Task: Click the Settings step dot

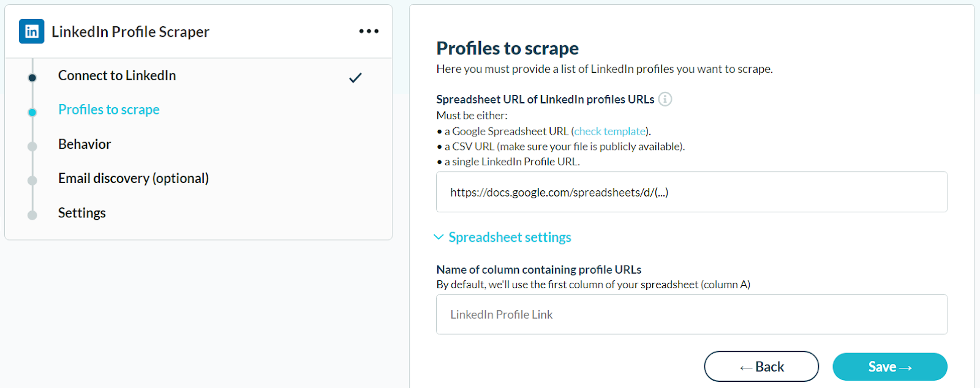Action: coord(32,215)
